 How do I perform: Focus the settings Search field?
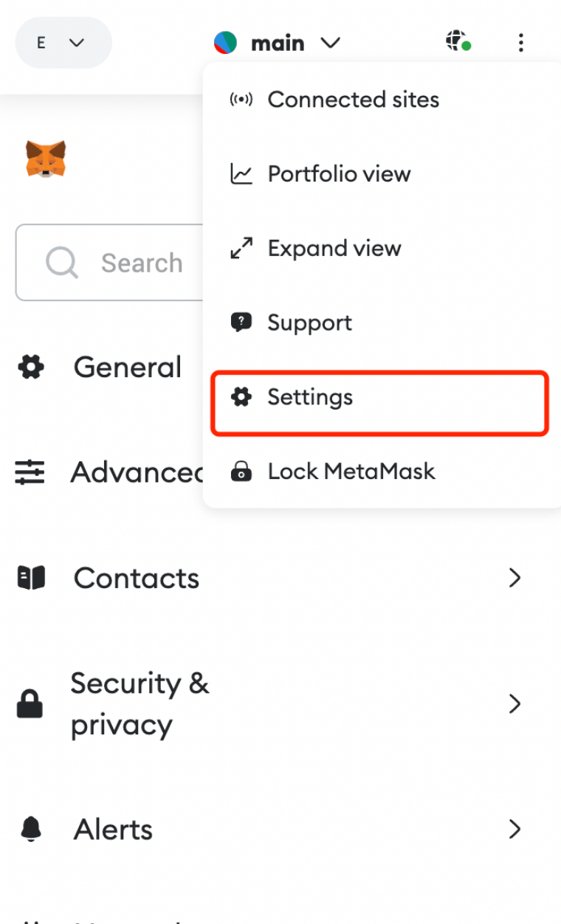(109, 263)
